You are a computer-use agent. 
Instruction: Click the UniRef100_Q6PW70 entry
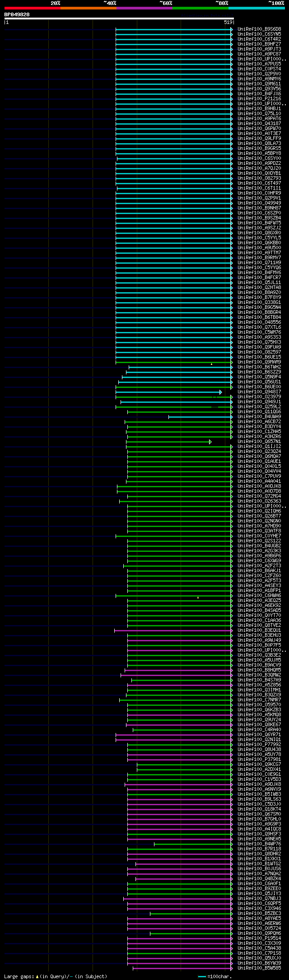point(259,128)
